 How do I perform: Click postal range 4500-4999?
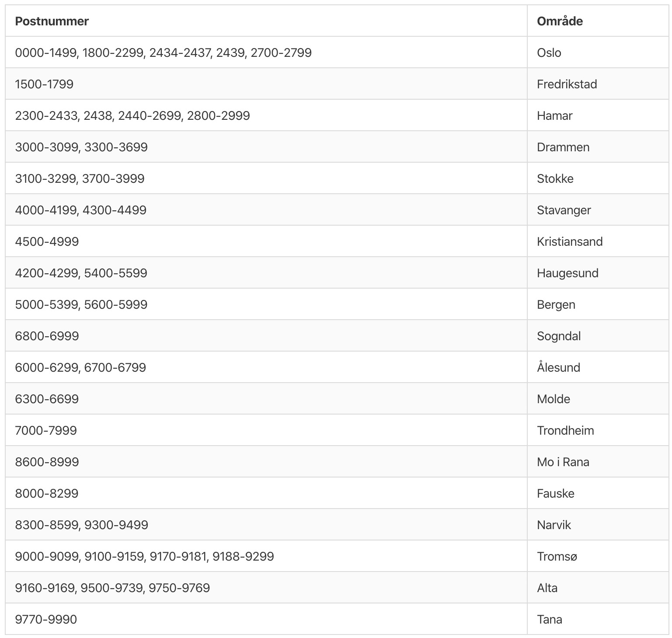tap(47, 241)
